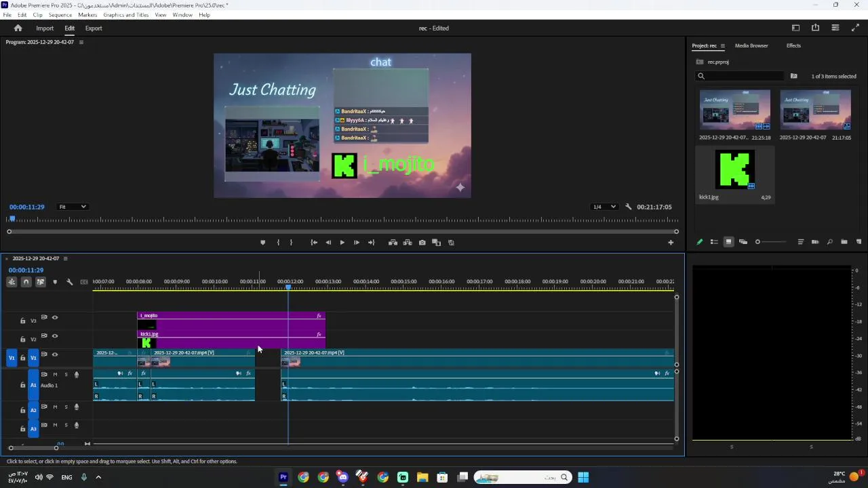Mark Out point in Program monitor
The width and height of the screenshot is (868, 488).
click(292, 243)
